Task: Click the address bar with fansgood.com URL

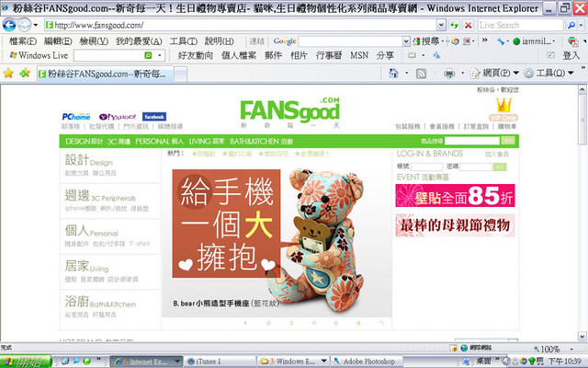Action: [240, 25]
